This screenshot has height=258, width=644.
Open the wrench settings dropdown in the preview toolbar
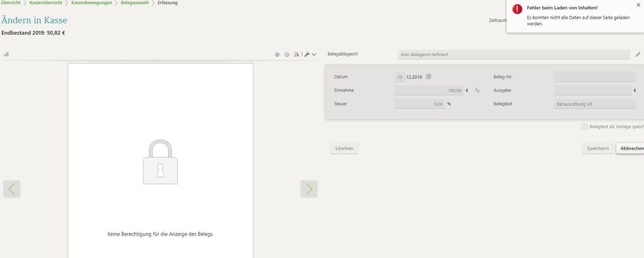[x=310, y=55]
